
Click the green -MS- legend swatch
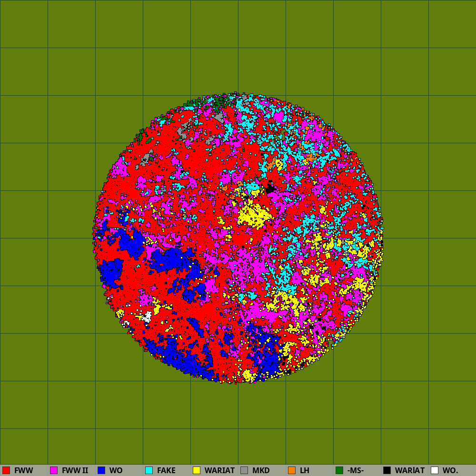[x=339, y=470]
